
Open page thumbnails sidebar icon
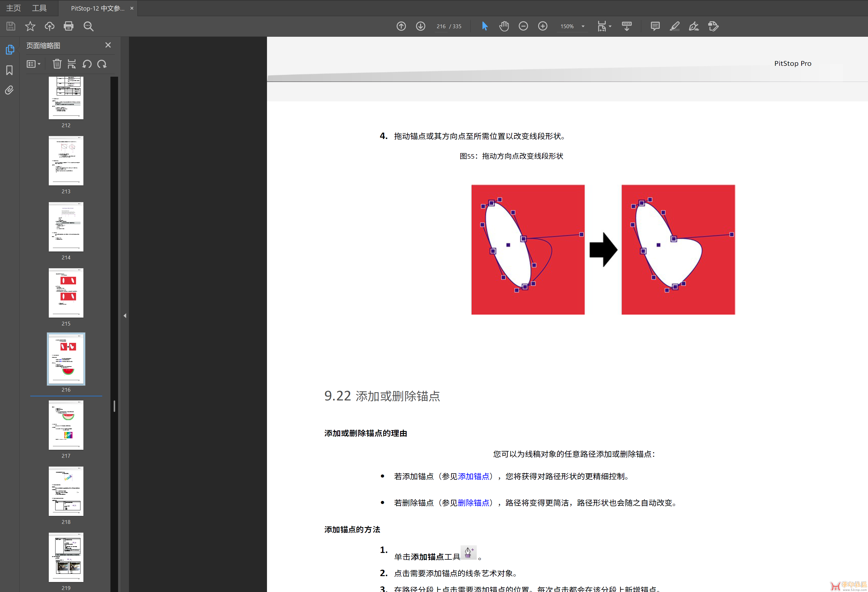click(x=10, y=50)
